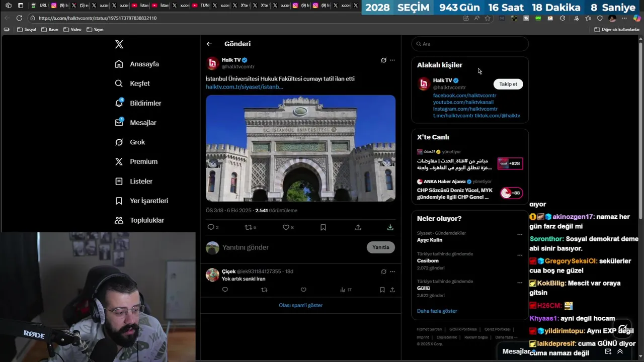Reload the page in the browser
Viewport: 644px width, 362px height.
click(19, 18)
